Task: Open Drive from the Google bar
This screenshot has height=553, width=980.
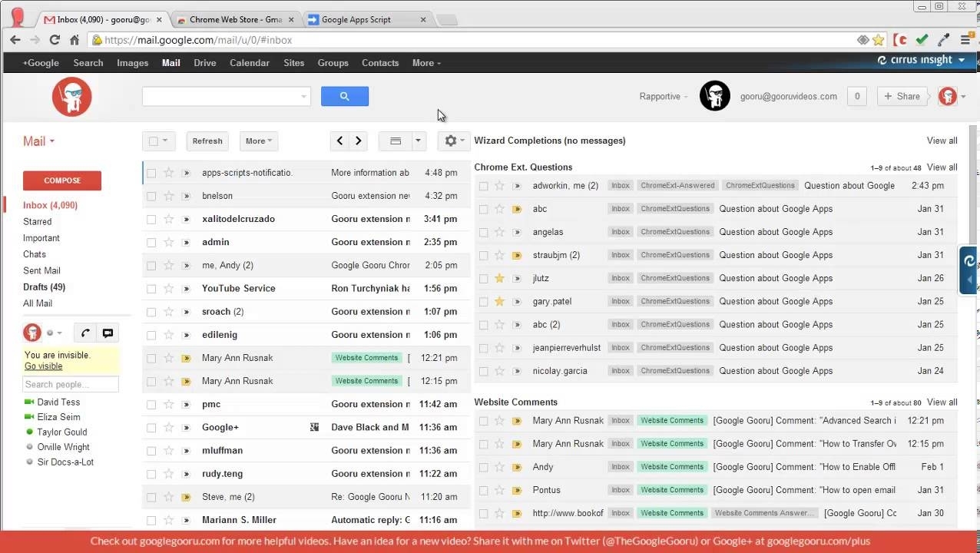Action: click(204, 63)
